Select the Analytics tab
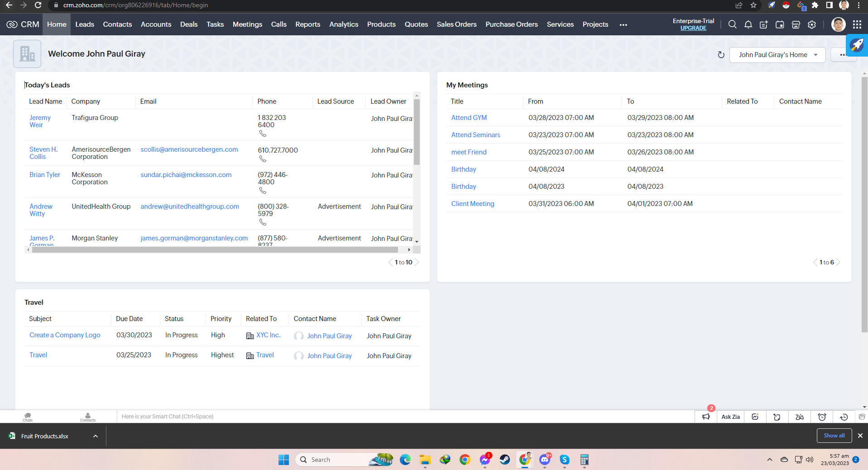Image resolution: width=868 pixels, height=470 pixels. coord(344,24)
